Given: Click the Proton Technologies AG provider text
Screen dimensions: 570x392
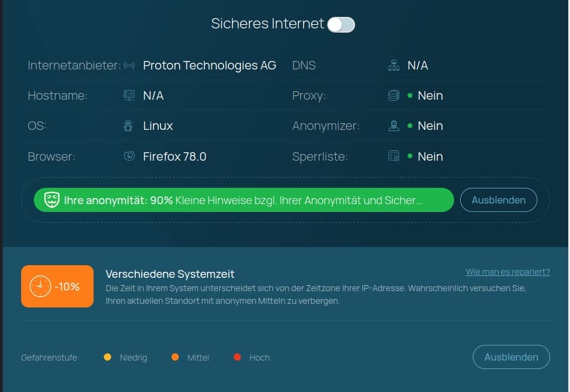Looking at the screenshot, I should pyautogui.click(x=210, y=65).
